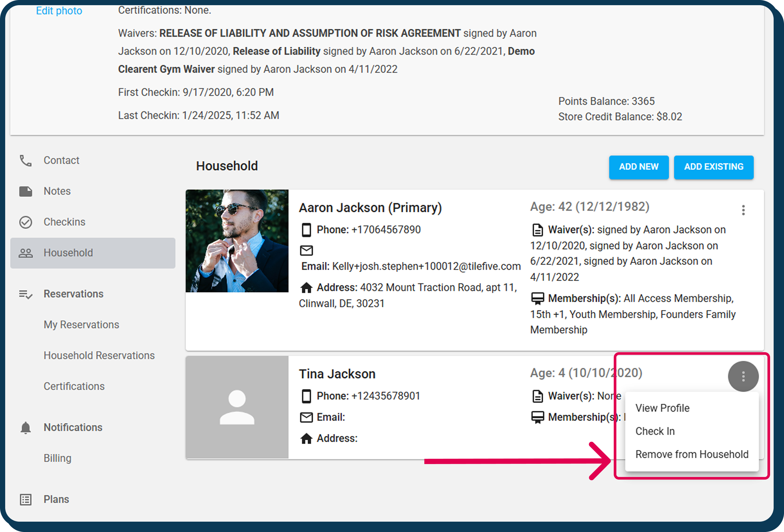Open My Reservations in the sidebar
The height and width of the screenshot is (532, 784).
(x=81, y=325)
